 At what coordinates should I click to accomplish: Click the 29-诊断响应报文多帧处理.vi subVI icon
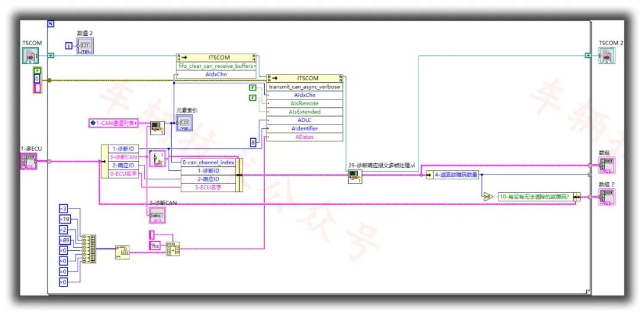click(x=355, y=176)
